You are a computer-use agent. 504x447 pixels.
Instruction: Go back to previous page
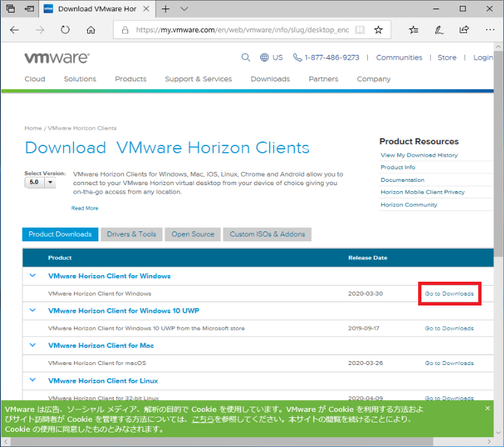tap(15, 30)
